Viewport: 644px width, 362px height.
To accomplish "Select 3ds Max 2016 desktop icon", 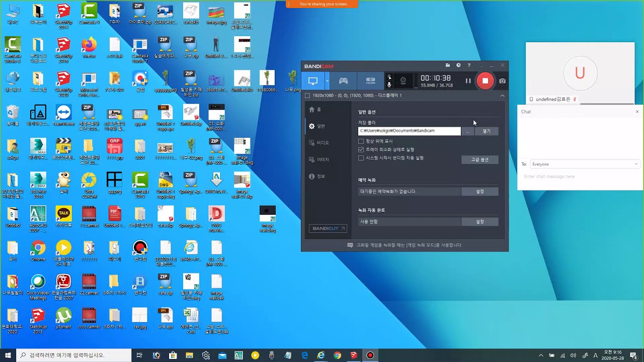I will tap(38, 186).
